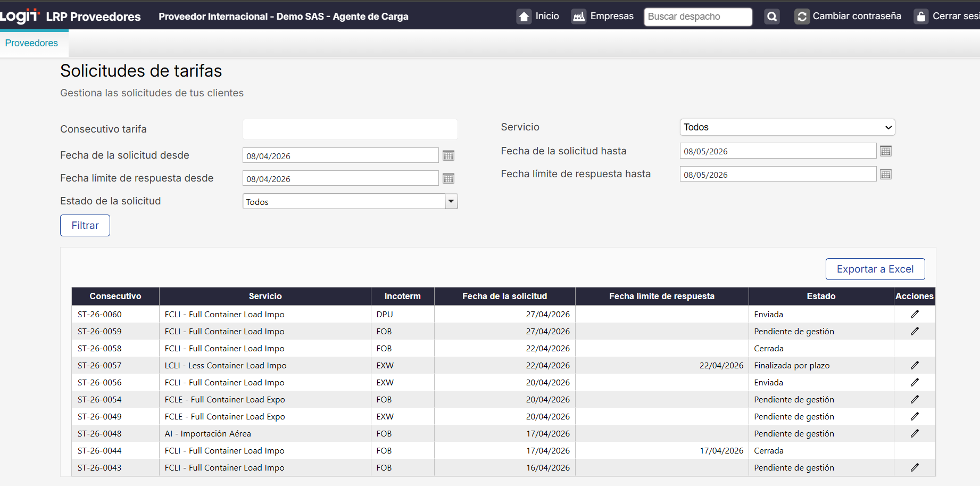Click the Estado de la solicitud Todos field
Image resolution: width=980 pixels, height=486 pixels.
[344, 201]
